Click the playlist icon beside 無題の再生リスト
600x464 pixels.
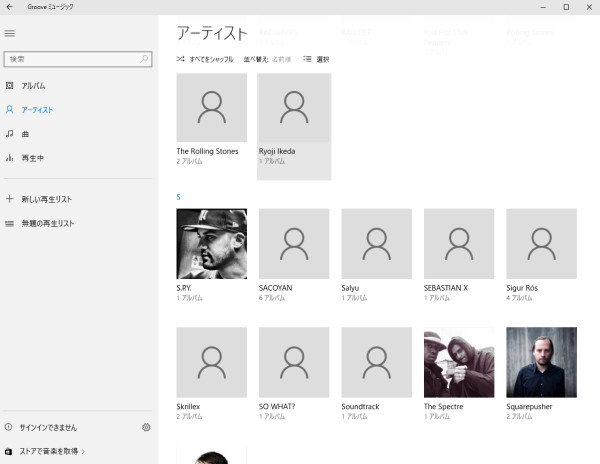click(x=10, y=223)
